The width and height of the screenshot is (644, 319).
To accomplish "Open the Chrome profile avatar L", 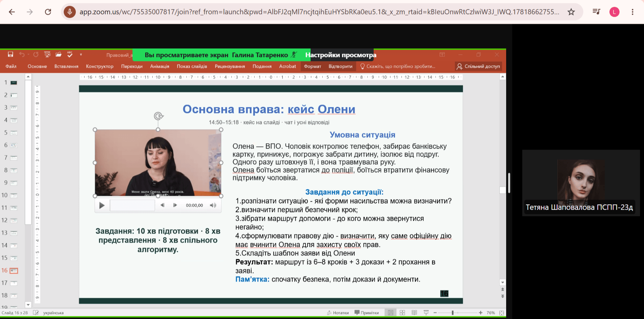I will (x=614, y=12).
